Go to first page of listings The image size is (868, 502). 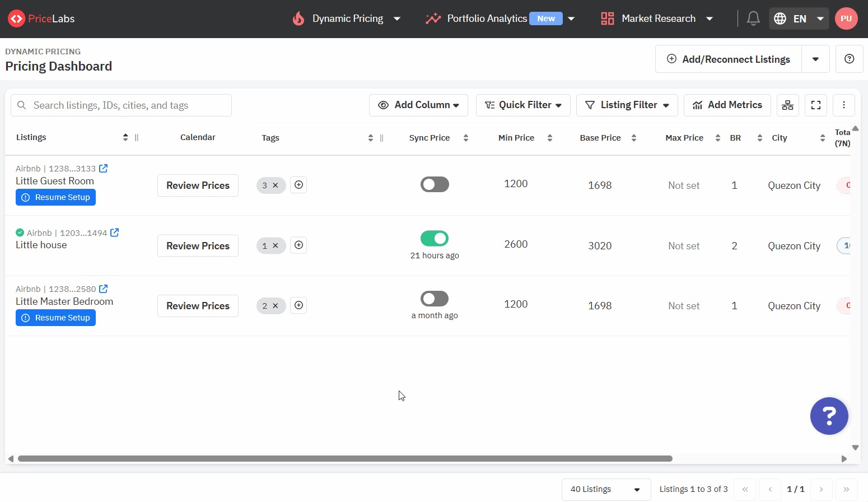pos(745,489)
